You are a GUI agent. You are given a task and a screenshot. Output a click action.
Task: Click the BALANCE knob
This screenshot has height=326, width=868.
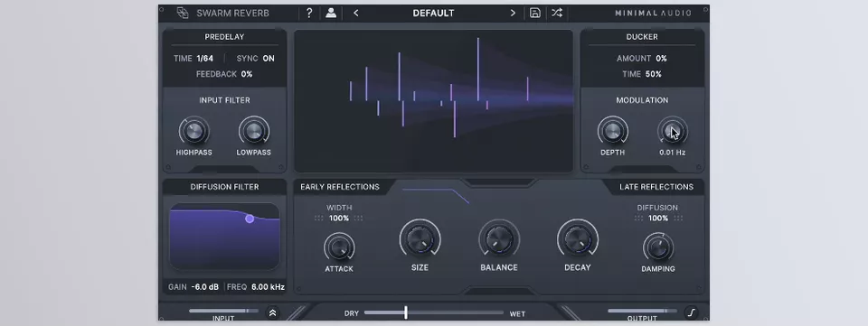tap(499, 240)
